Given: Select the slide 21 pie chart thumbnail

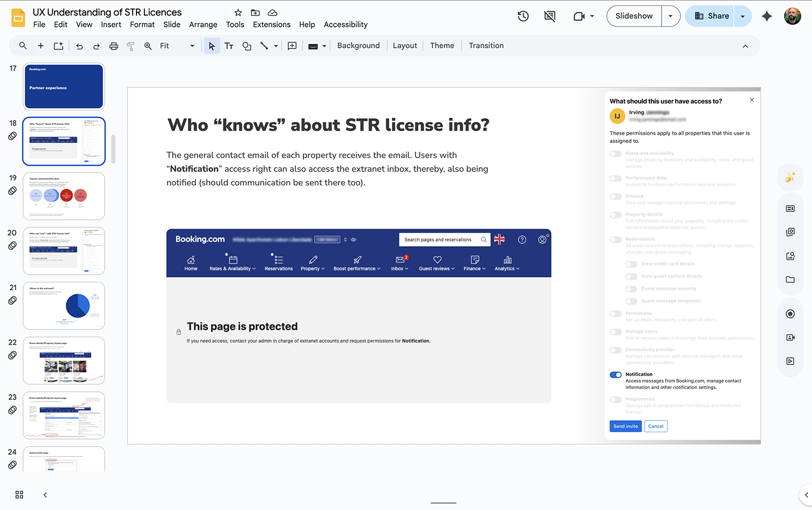Looking at the screenshot, I should tap(64, 306).
